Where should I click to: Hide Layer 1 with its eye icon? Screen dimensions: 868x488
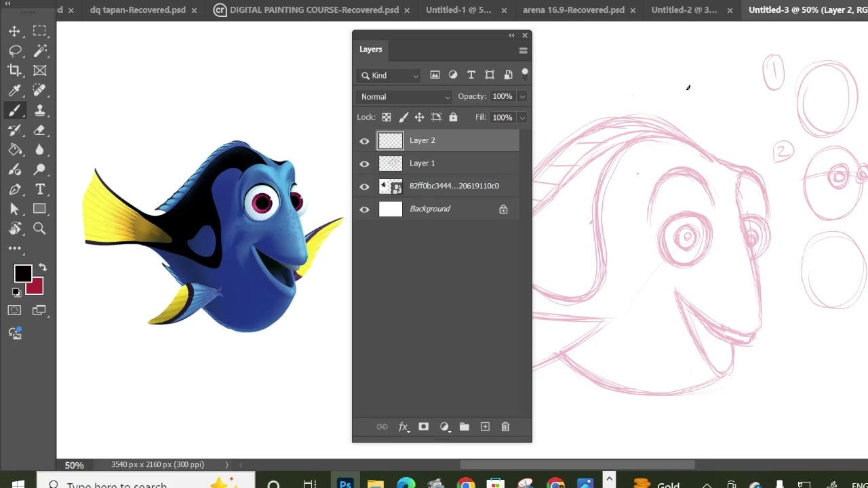(364, 164)
